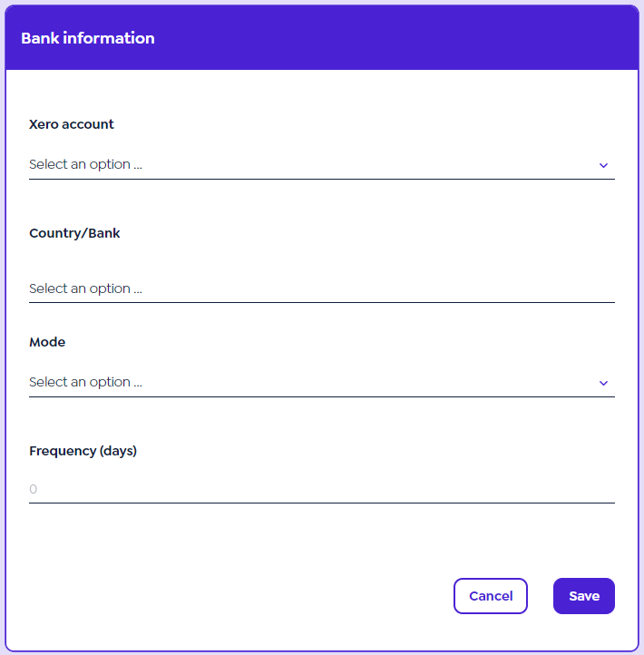This screenshot has width=644, height=655.
Task: Click the "Xero account" field label
Action: [72, 124]
